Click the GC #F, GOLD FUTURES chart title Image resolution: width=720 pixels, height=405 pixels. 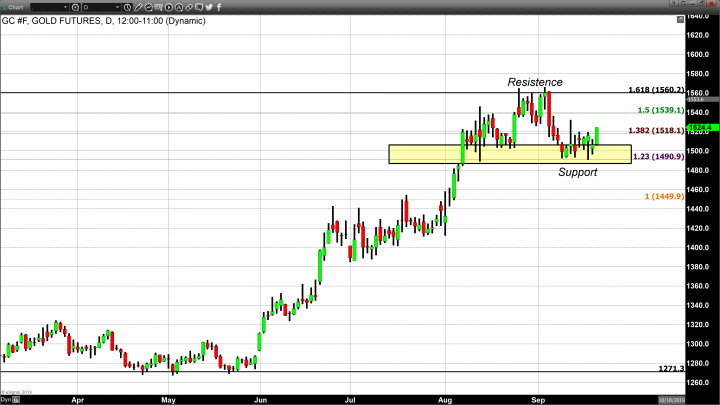[x=103, y=21]
